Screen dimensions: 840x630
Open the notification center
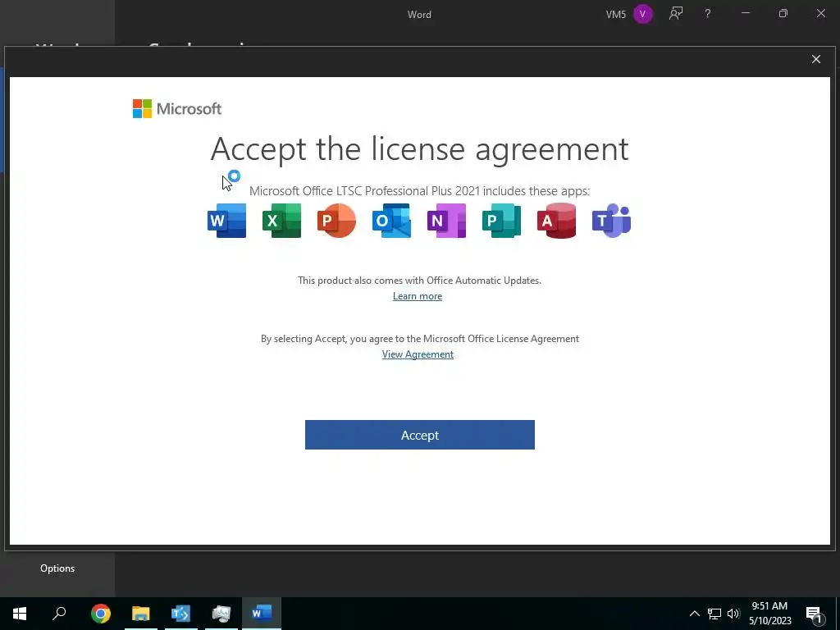click(x=815, y=614)
